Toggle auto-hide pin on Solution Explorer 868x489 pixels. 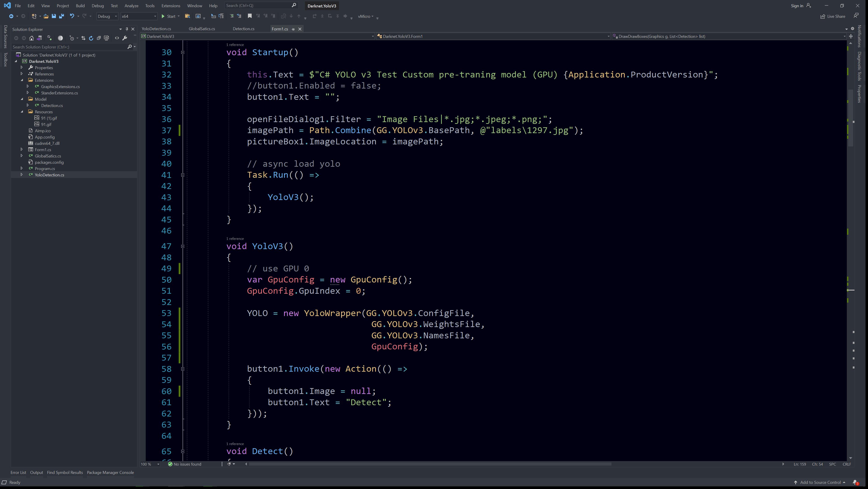click(127, 29)
